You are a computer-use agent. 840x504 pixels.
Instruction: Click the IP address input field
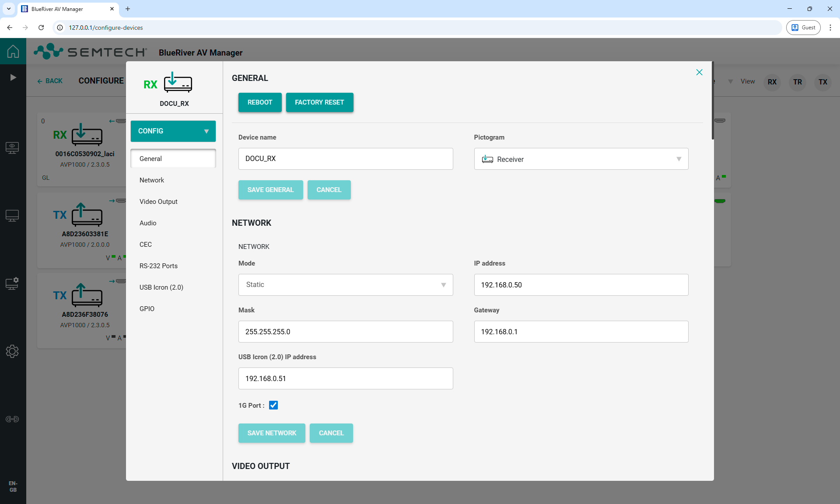[x=581, y=285]
